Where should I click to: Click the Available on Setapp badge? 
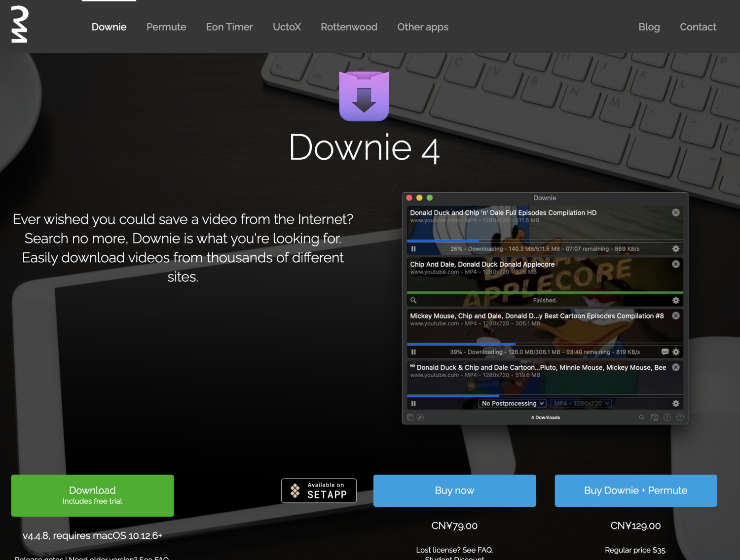(319, 490)
